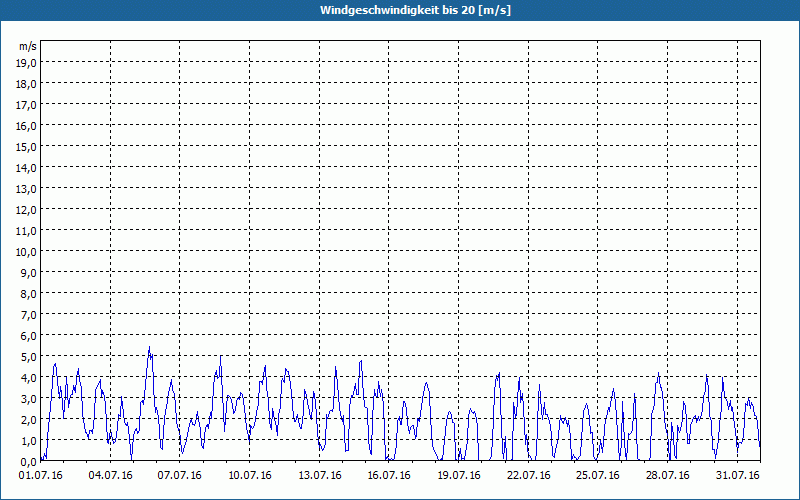Select the 18,0 y-axis value
The width and height of the screenshot is (800, 500).
tap(28, 84)
